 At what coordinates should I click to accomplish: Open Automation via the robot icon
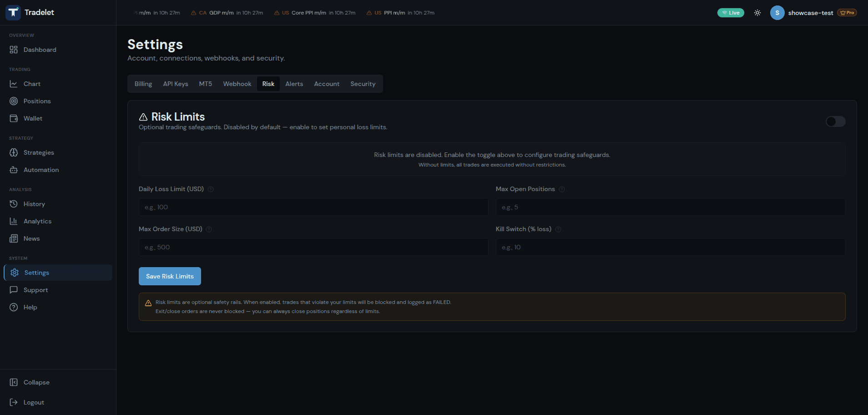(x=14, y=170)
